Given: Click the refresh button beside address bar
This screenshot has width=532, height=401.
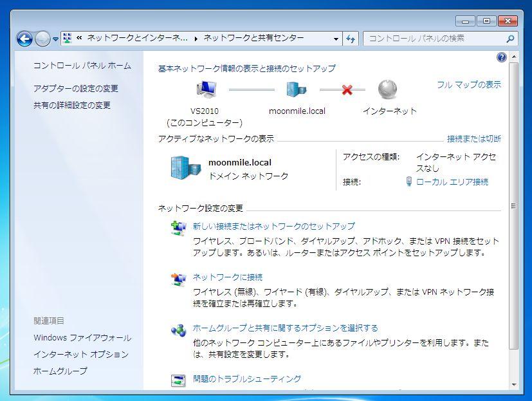Looking at the screenshot, I should pyautogui.click(x=351, y=39).
